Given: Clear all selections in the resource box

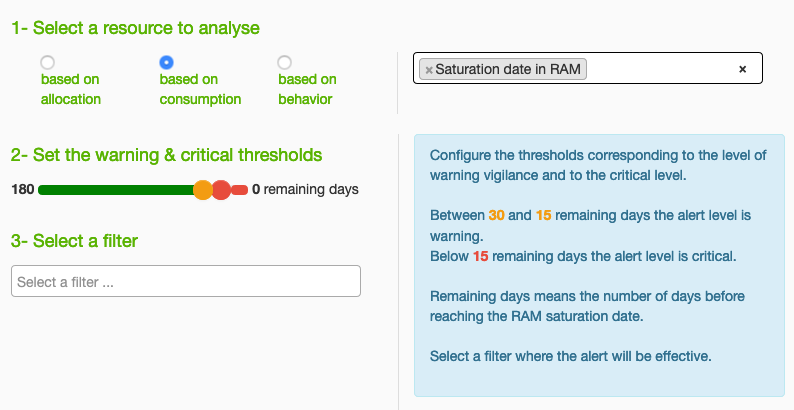Looking at the screenshot, I should [742, 69].
